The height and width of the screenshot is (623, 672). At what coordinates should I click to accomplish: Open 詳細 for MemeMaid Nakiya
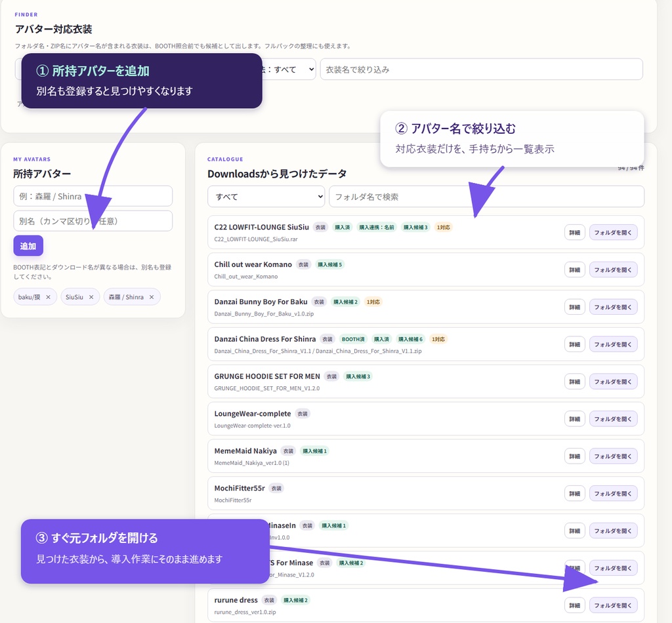point(575,456)
